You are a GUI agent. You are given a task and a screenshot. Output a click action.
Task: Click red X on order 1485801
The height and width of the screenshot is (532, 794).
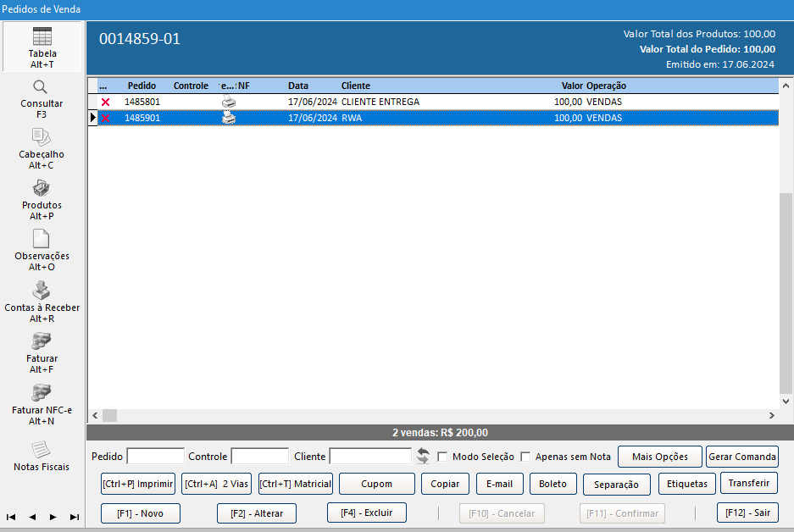coord(105,102)
